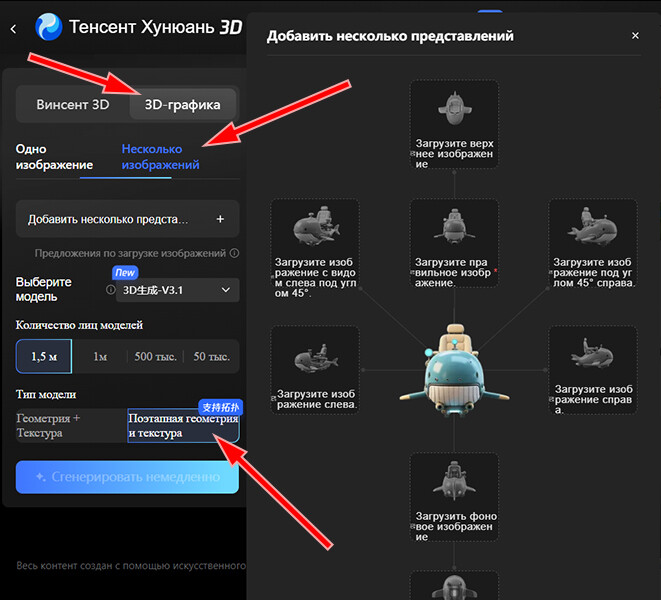Click the Сгенерировать немедленно button
The height and width of the screenshot is (600, 661).
click(x=127, y=477)
